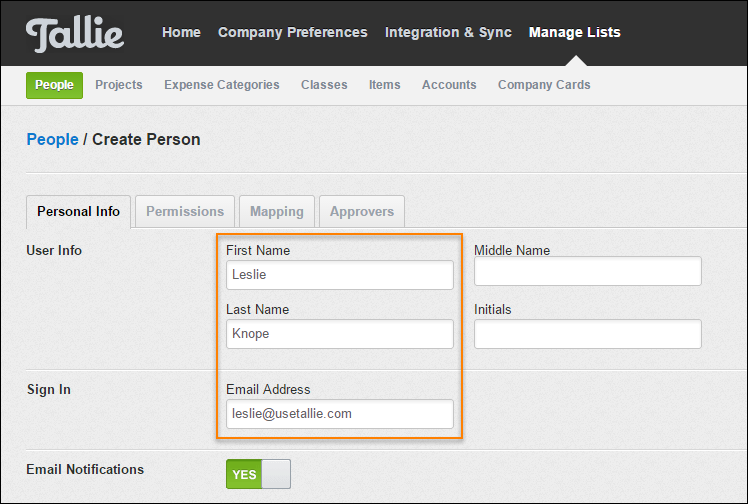The height and width of the screenshot is (504, 748).
Task: Open the Home menu
Action: pos(181,32)
